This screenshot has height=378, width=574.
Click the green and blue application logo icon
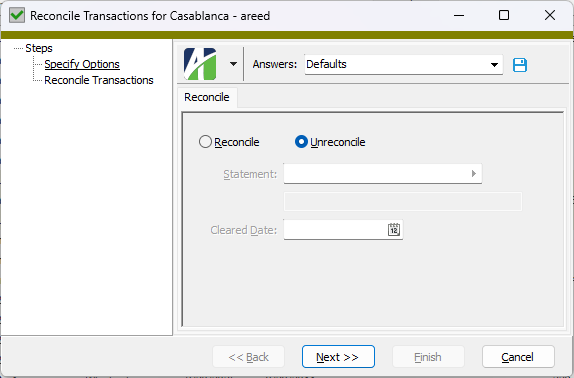coord(200,64)
